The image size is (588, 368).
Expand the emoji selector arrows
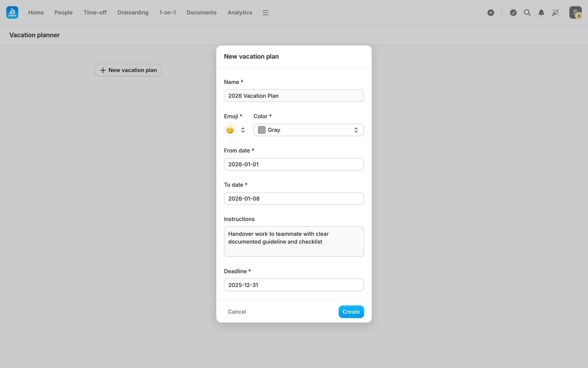(x=243, y=130)
